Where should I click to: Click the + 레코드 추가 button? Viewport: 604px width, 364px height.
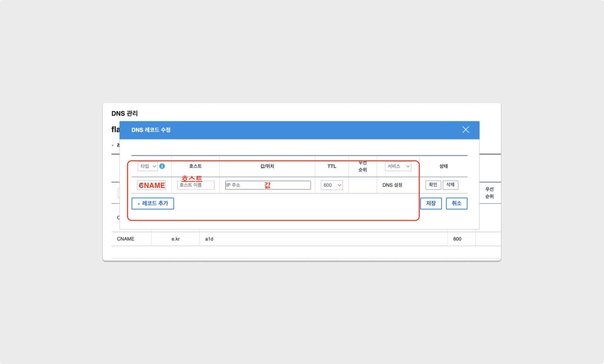(153, 203)
